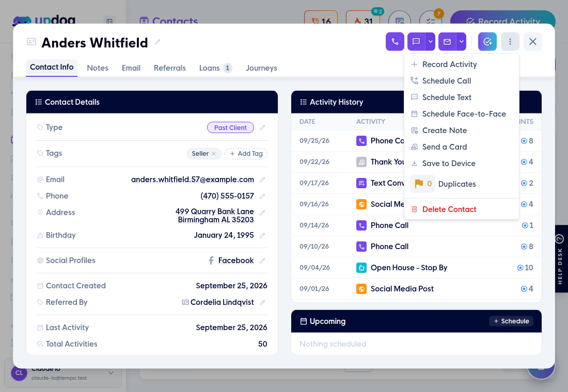Image resolution: width=568 pixels, height=392 pixels.
Task: Toggle the three-dot more options menu
Action: (x=510, y=42)
